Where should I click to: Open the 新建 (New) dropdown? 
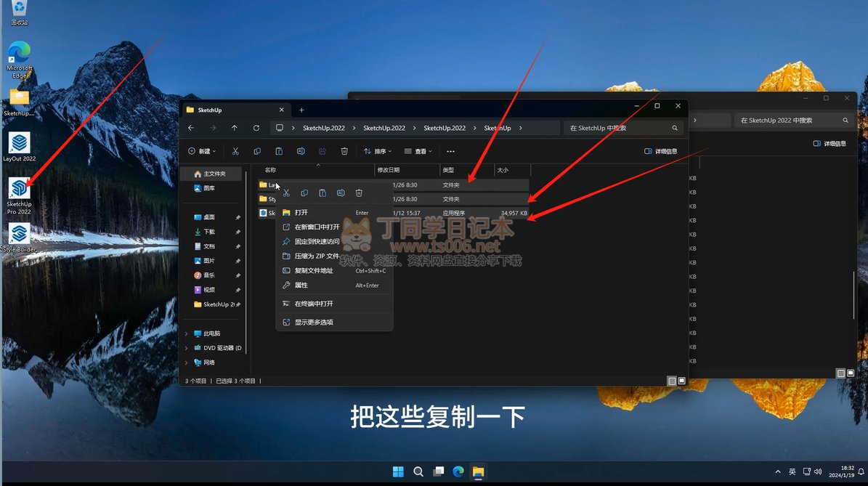point(202,151)
